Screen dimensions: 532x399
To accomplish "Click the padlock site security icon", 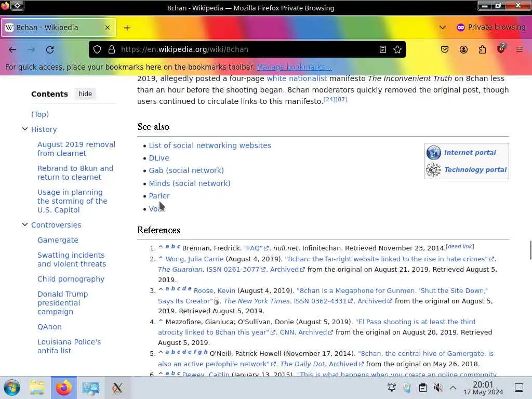I will (111, 49).
